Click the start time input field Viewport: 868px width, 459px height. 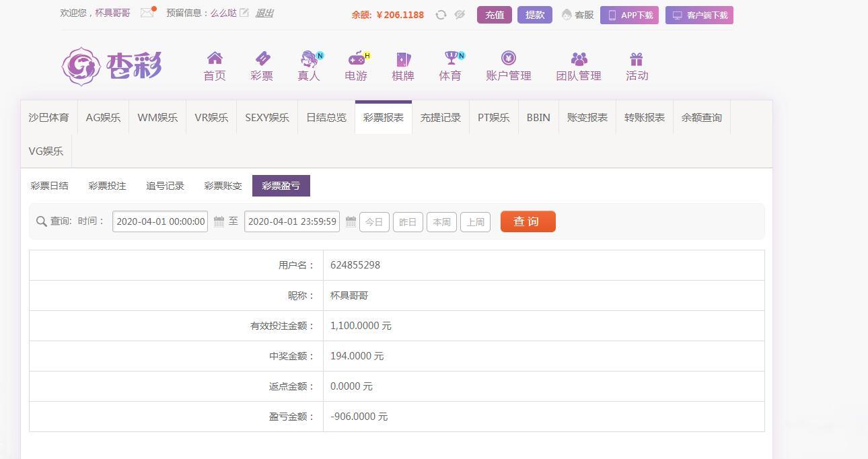[160, 221]
